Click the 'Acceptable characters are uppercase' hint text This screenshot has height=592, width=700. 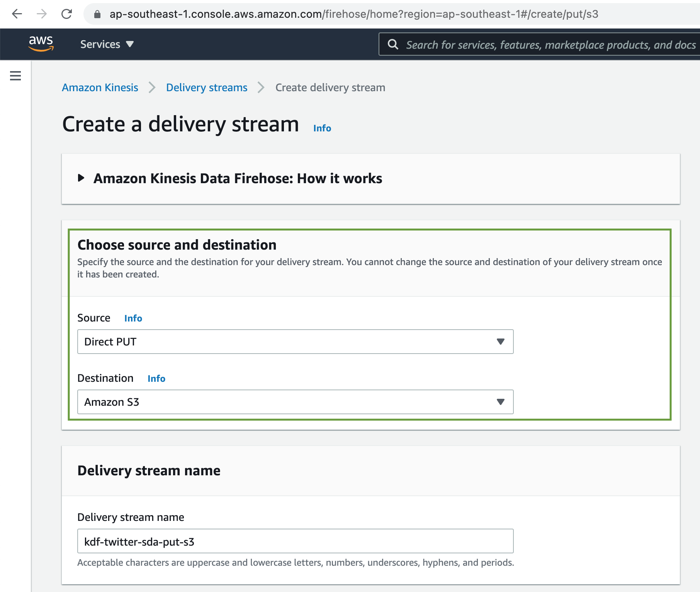coord(296,563)
